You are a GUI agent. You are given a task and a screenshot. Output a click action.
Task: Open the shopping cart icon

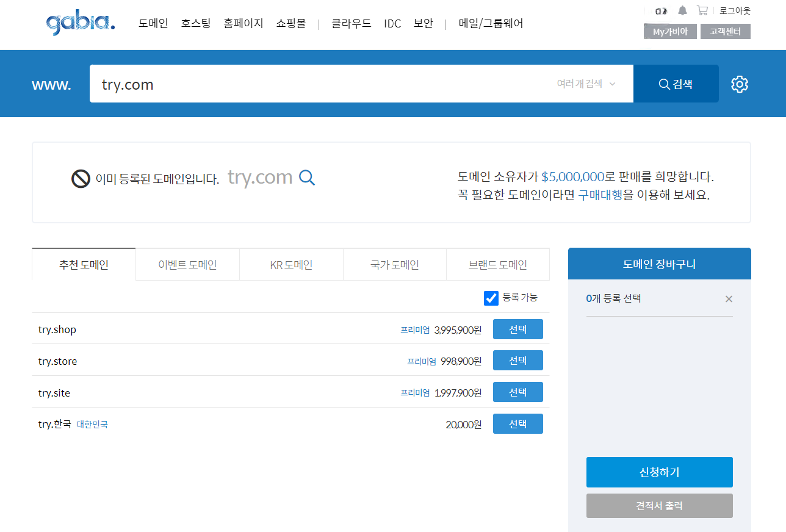point(702,10)
